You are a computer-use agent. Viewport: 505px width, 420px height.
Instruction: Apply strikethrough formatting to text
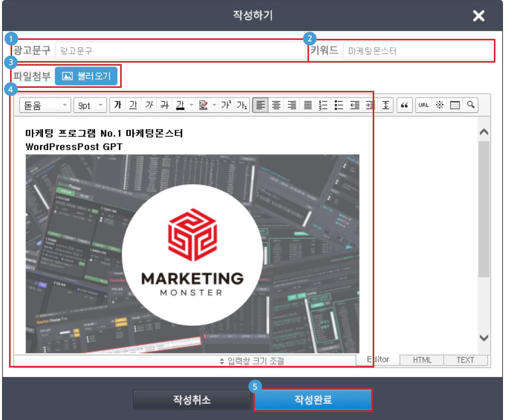[x=165, y=105]
